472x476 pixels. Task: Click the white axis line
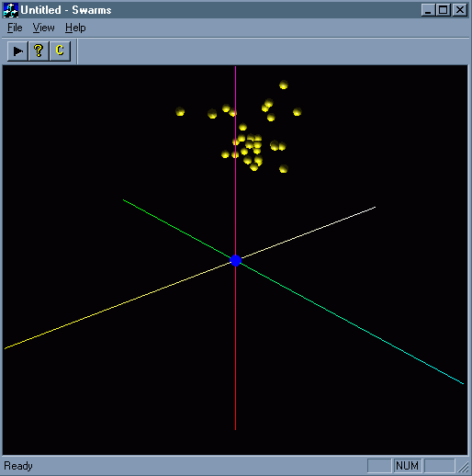pos(309,232)
